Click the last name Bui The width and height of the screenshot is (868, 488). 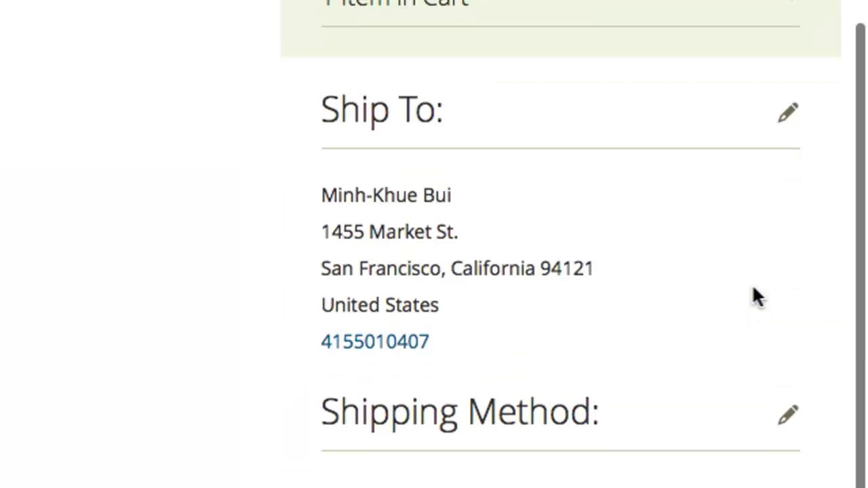tap(437, 195)
